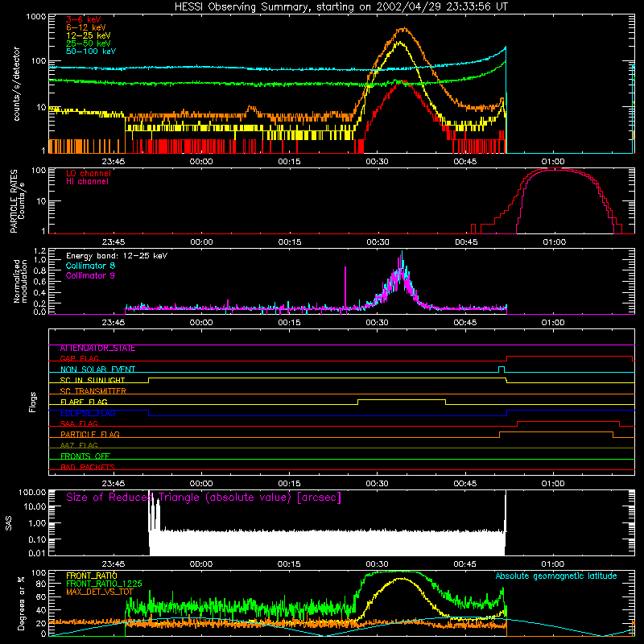This screenshot has height=644, width=644.
Task: Click the LO channel legend label
Action: (x=89, y=173)
